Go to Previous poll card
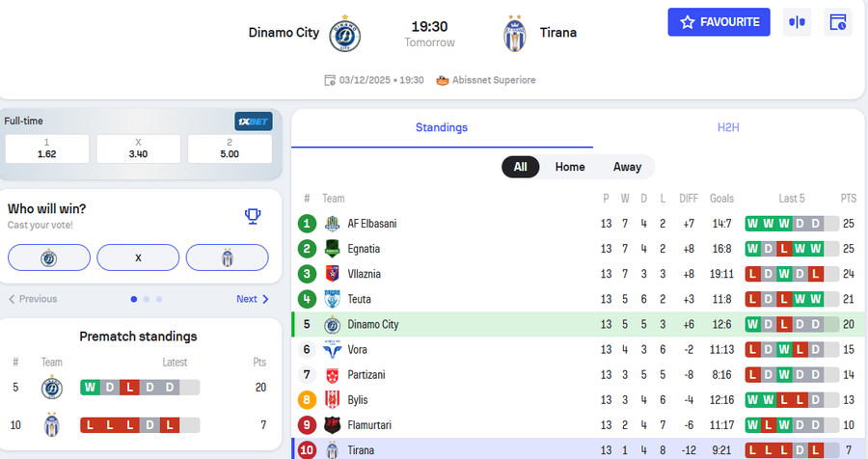 (x=33, y=299)
